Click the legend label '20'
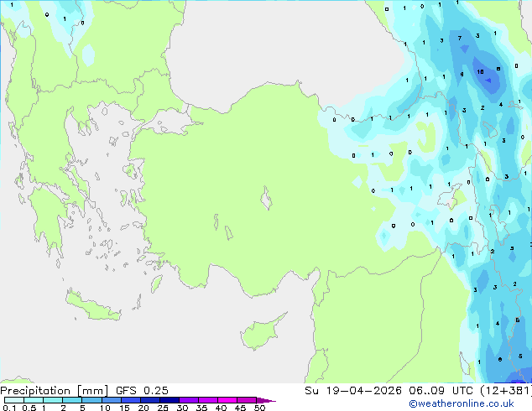This screenshot has width=532, height=411. click(143, 408)
